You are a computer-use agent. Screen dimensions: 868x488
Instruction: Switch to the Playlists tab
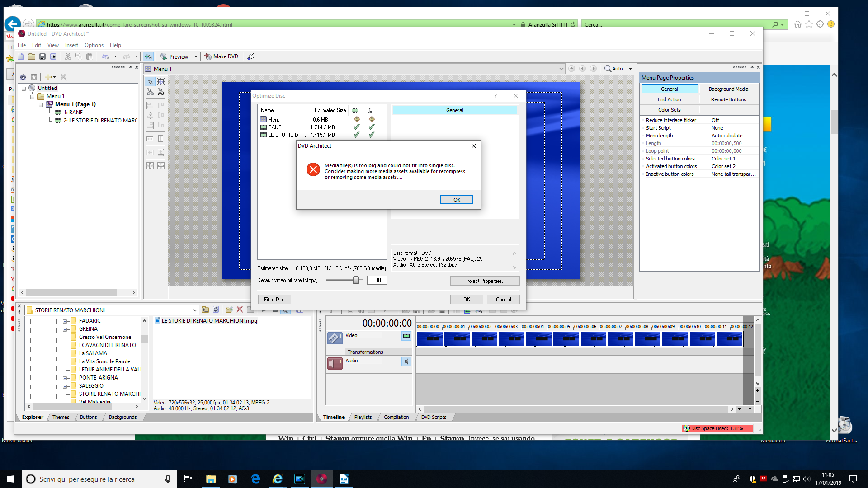(x=363, y=417)
